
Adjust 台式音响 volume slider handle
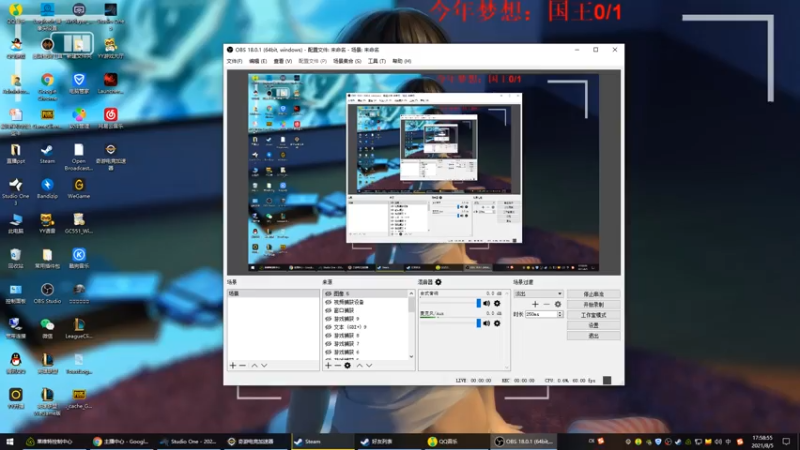[479, 304]
